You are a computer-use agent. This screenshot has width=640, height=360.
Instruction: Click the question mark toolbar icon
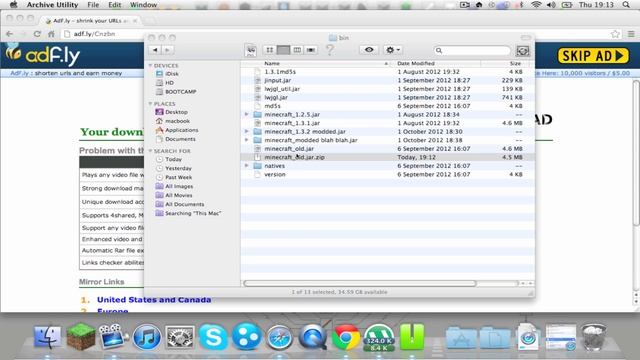(x=330, y=50)
